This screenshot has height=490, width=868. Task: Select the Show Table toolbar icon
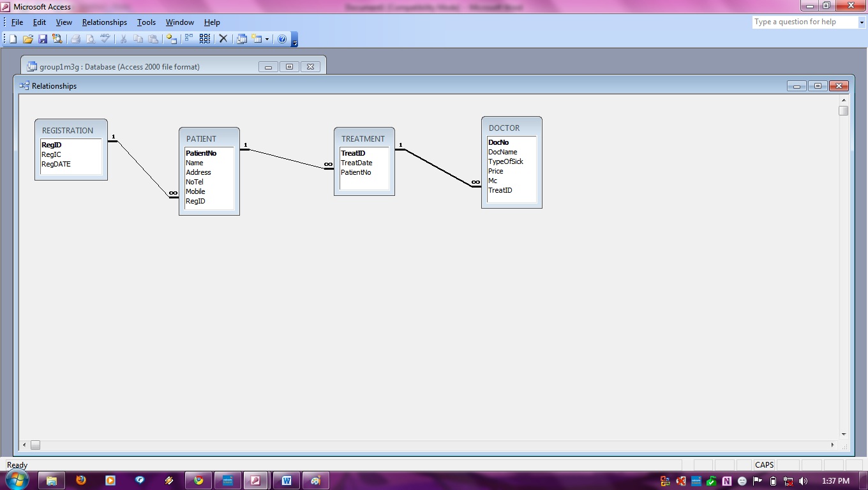point(170,39)
